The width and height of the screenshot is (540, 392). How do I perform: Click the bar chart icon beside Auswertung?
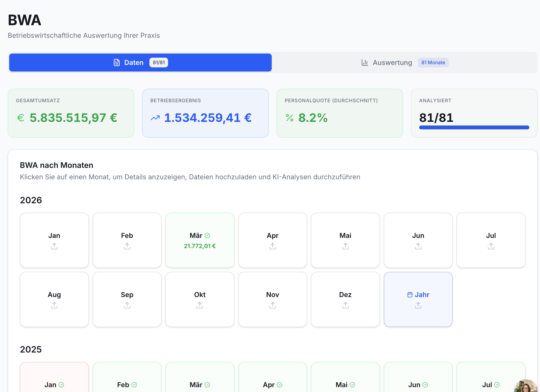click(x=365, y=63)
